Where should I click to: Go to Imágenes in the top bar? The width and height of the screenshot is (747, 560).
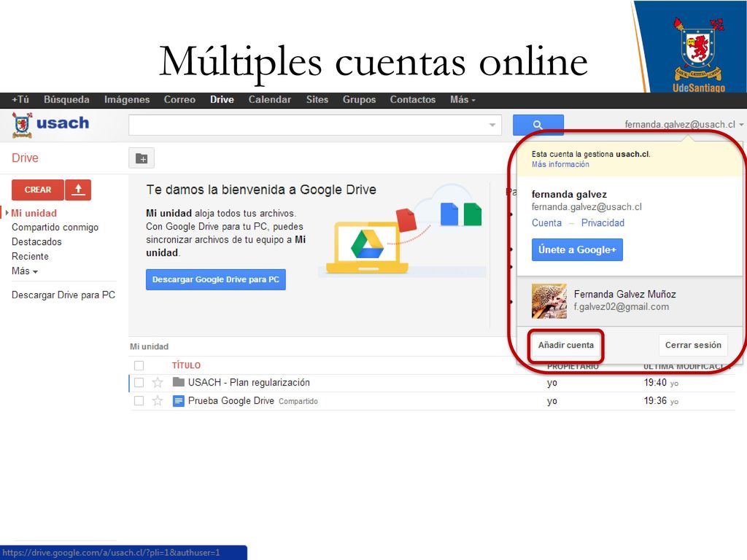[127, 99]
